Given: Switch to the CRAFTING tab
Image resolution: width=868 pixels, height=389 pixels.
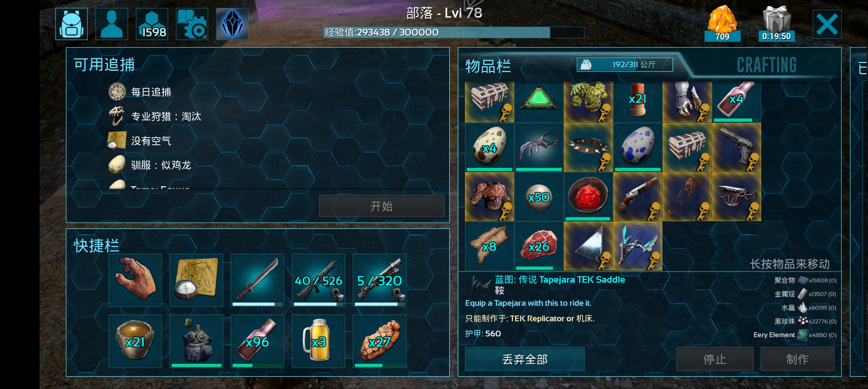Looking at the screenshot, I should click(767, 65).
